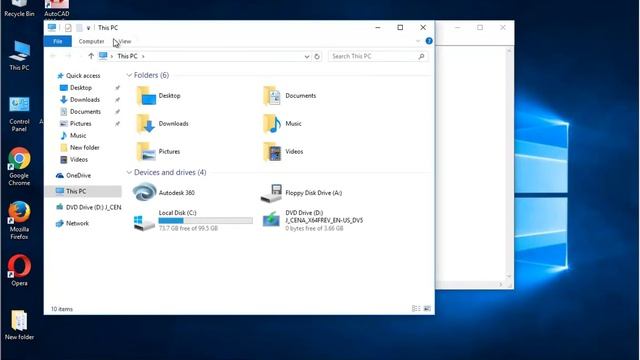640x360 pixels.
Task: Select the This PC desktop icon
Action: [x=19, y=56]
